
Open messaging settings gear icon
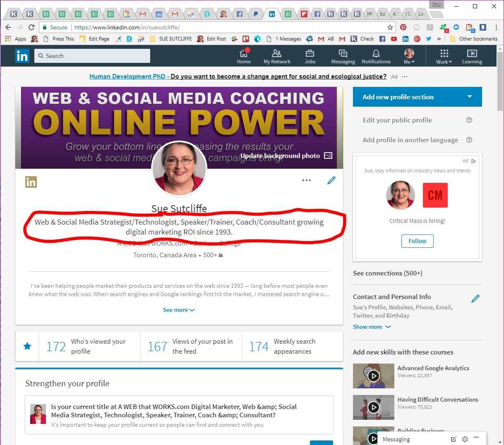click(465, 439)
